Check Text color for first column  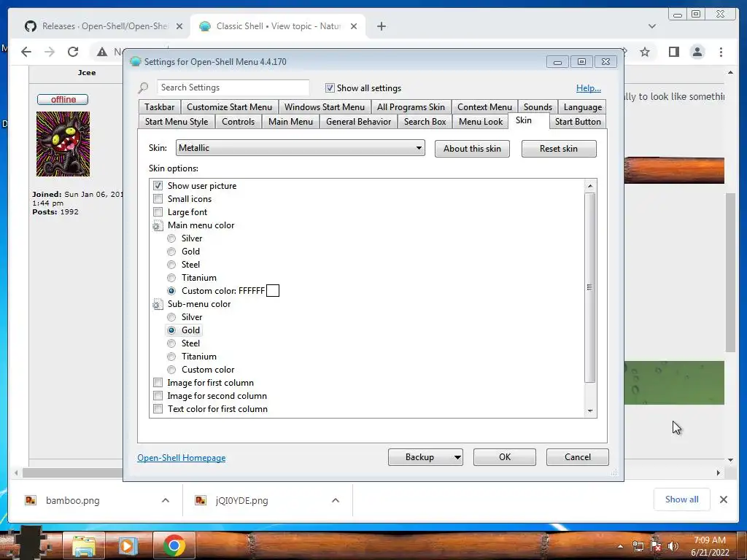158,409
